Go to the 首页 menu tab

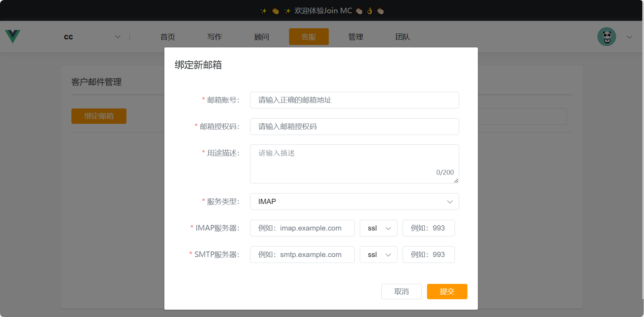(168, 37)
